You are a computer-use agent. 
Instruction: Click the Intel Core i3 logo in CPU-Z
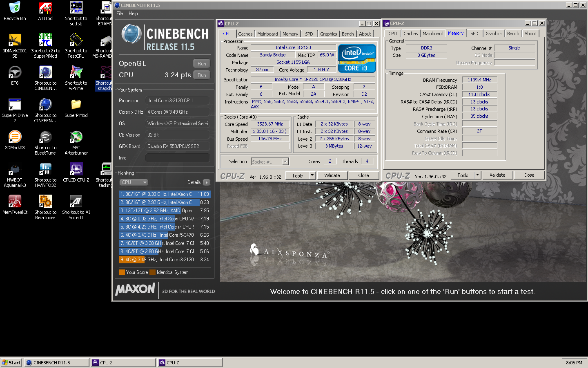point(357,58)
